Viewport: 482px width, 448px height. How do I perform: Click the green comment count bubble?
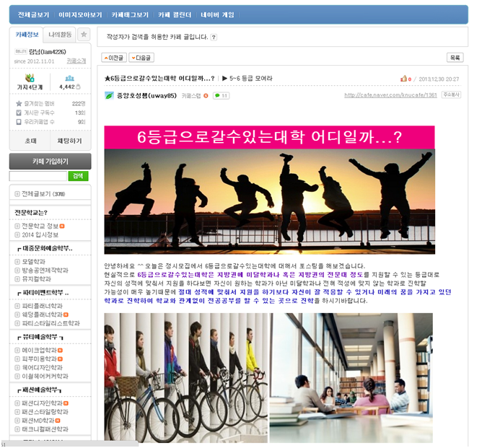point(221,95)
